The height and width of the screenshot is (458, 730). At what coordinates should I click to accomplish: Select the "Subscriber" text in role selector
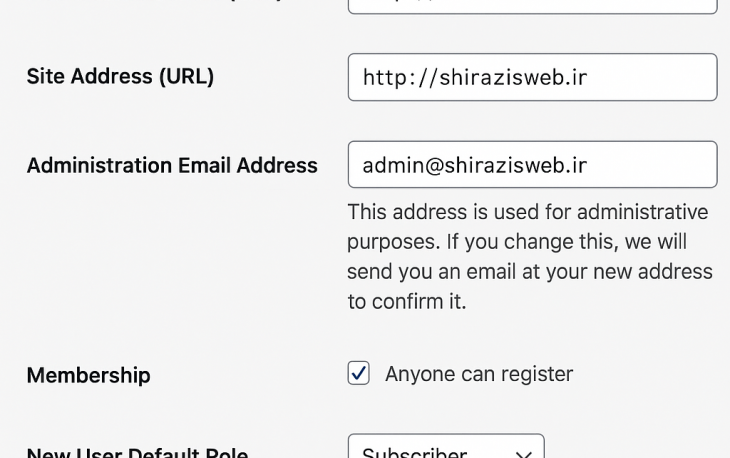414,453
